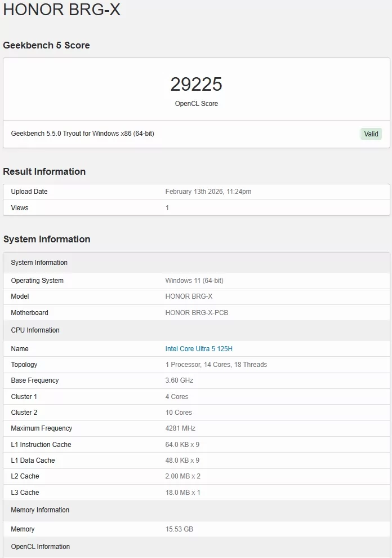
Task: Click the Geekbench 5.5.0 Tryout version text
Action: click(x=82, y=134)
